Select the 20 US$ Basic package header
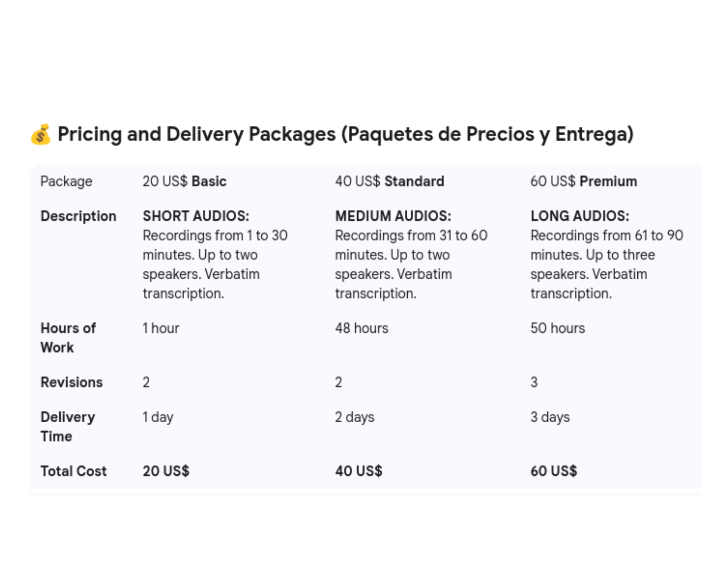The height and width of the screenshot is (562, 728). pos(184,181)
